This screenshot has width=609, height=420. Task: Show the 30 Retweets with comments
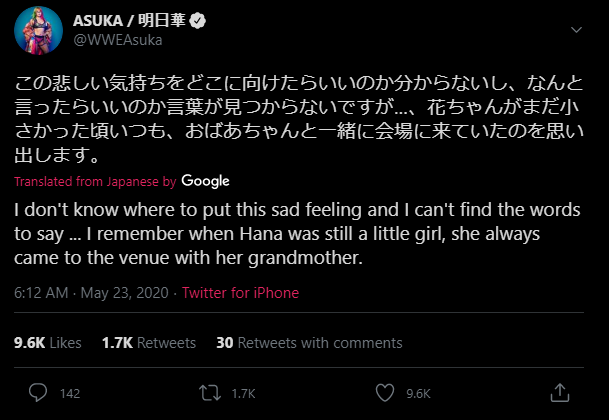click(309, 342)
